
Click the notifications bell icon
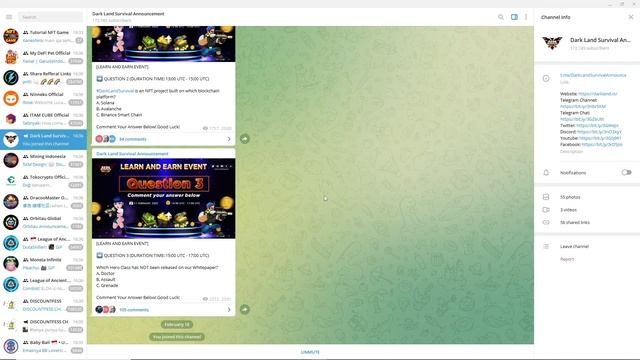click(x=546, y=173)
